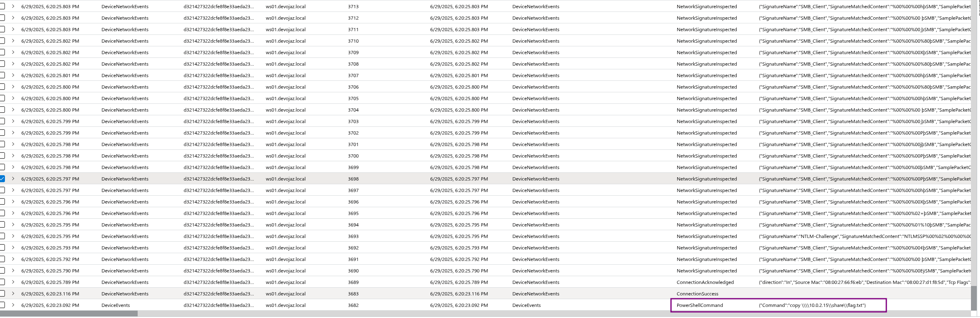Click the ConnectionSuccess action type cell
980x318 pixels.
click(697, 294)
